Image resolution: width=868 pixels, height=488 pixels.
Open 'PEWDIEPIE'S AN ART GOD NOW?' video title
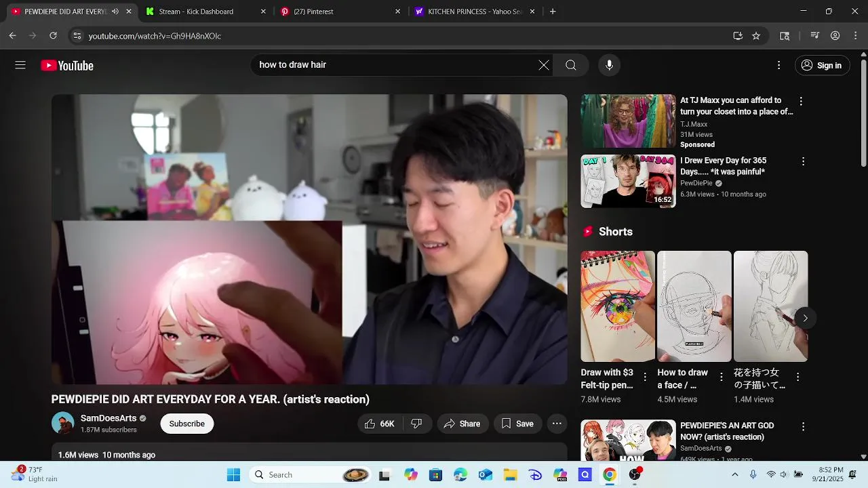click(x=727, y=431)
